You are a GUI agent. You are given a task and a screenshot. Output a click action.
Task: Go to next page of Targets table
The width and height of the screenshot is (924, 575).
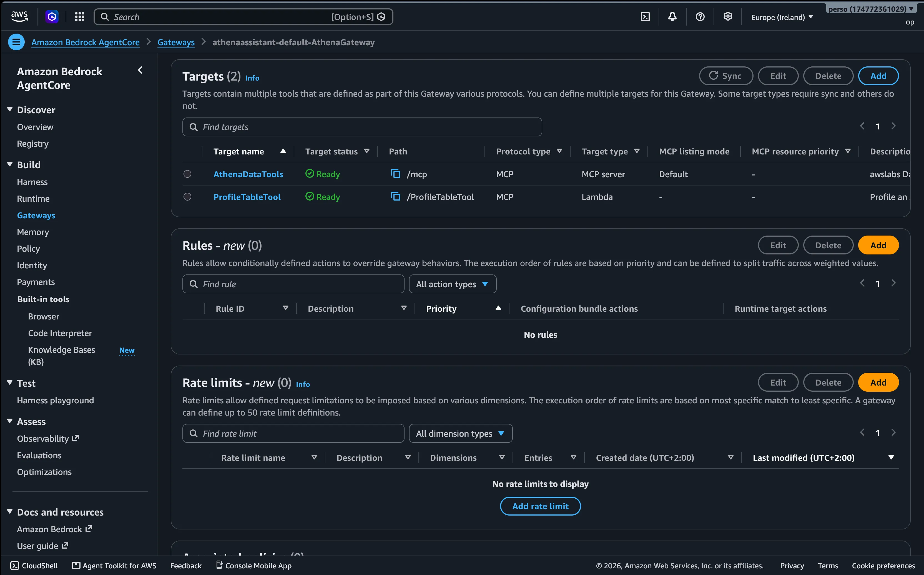pos(893,126)
